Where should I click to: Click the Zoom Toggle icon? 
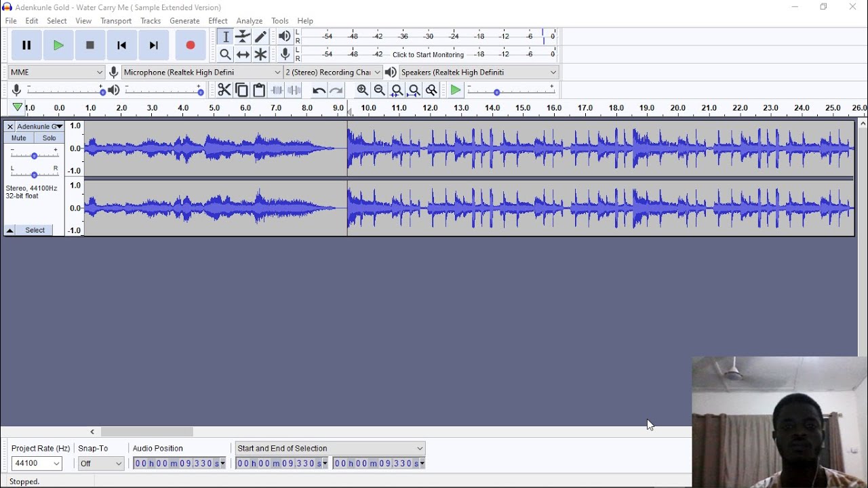(x=431, y=90)
